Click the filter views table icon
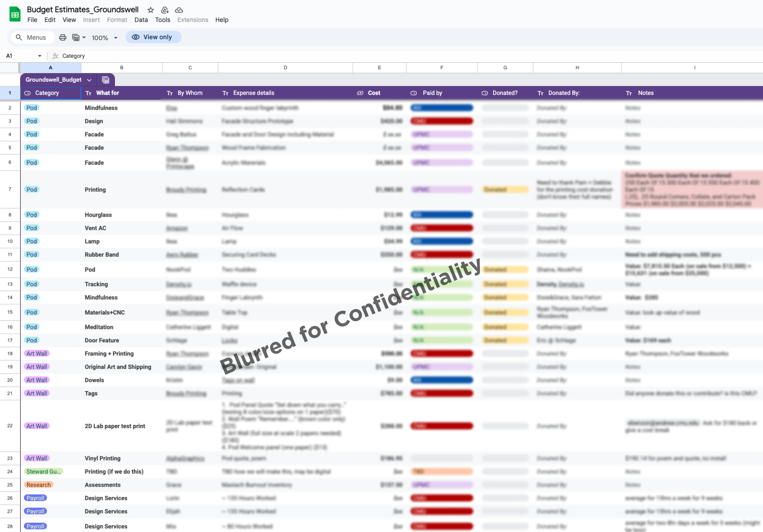The height and width of the screenshot is (532, 763). point(76,37)
